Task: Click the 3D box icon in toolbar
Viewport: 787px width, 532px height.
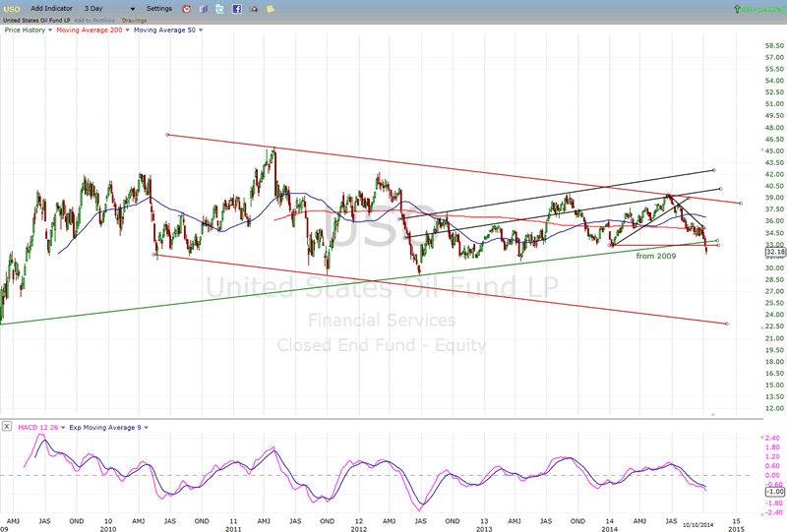Action: click(x=204, y=9)
